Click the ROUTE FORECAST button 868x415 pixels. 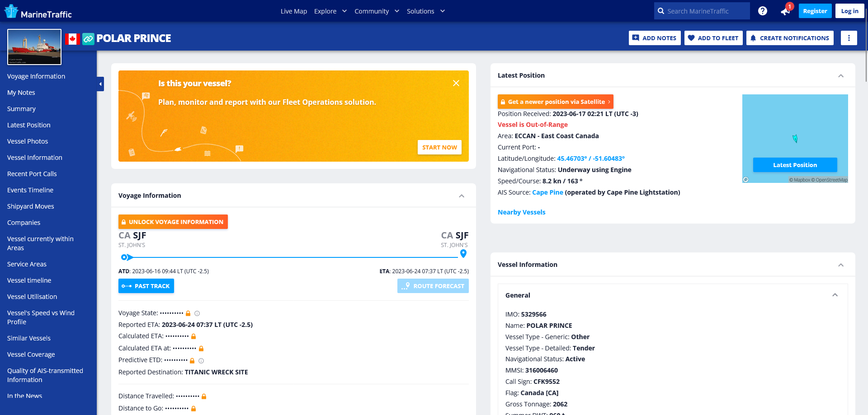pos(433,286)
